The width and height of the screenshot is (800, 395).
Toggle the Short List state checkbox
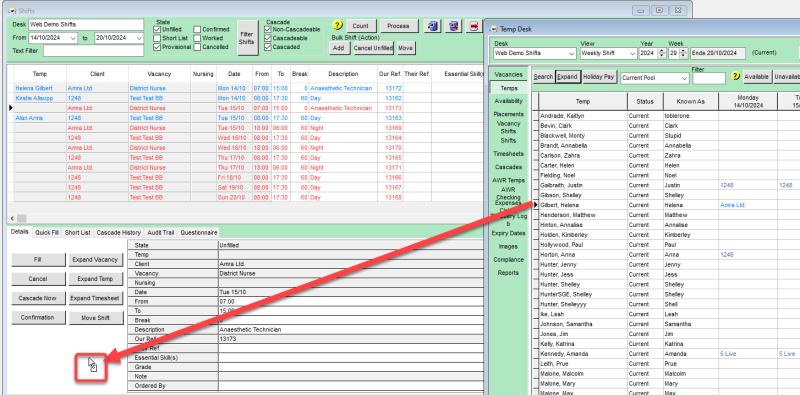pos(157,38)
